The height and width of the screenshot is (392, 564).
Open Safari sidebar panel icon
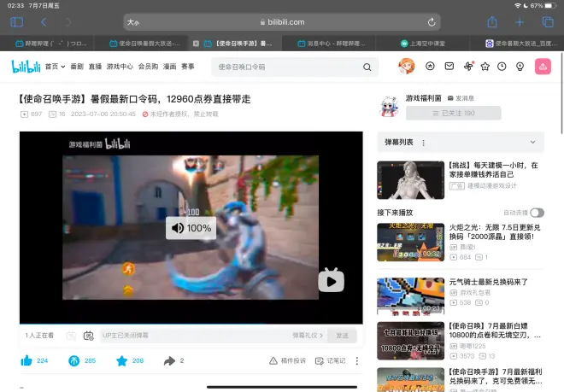coord(16,22)
